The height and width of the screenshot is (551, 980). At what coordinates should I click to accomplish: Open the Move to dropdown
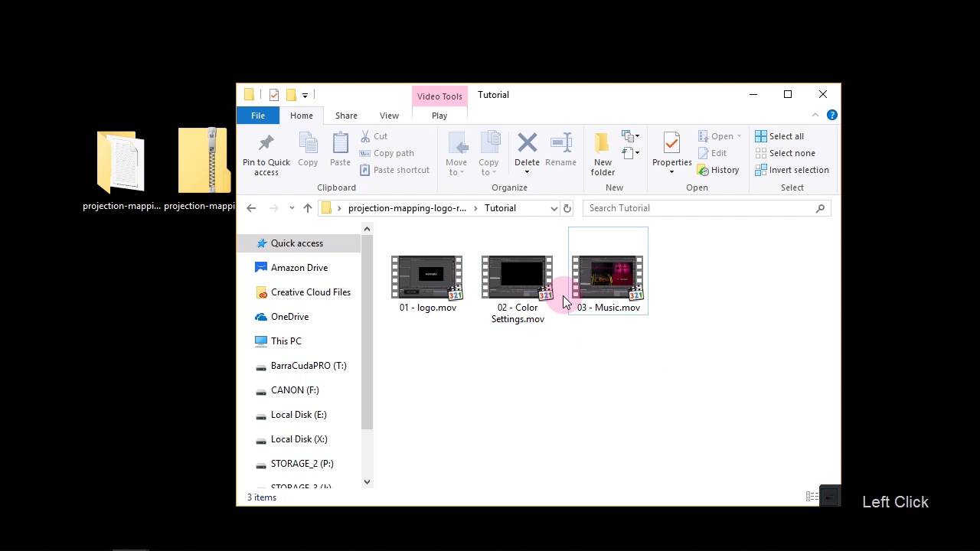(456, 154)
